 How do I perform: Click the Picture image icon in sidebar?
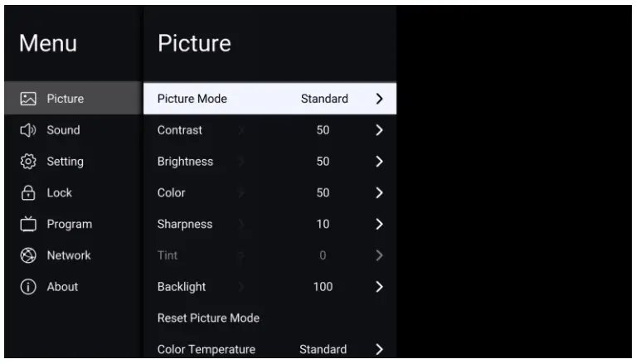27,99
